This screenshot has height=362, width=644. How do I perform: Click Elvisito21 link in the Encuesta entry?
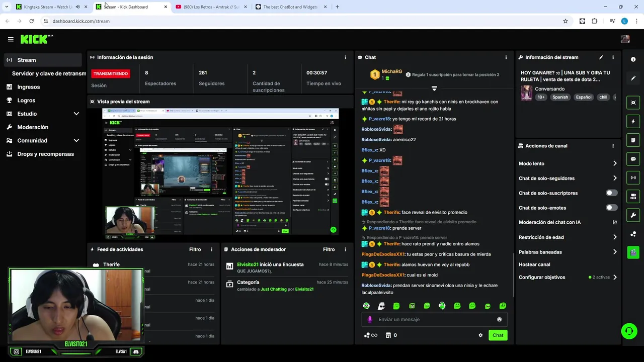(x=248, y=264)
